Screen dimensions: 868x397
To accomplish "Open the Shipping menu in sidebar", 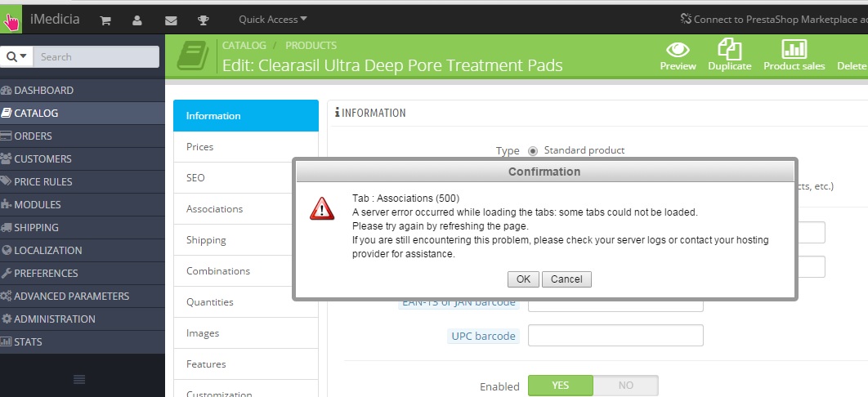I will [x=83, y=227].
